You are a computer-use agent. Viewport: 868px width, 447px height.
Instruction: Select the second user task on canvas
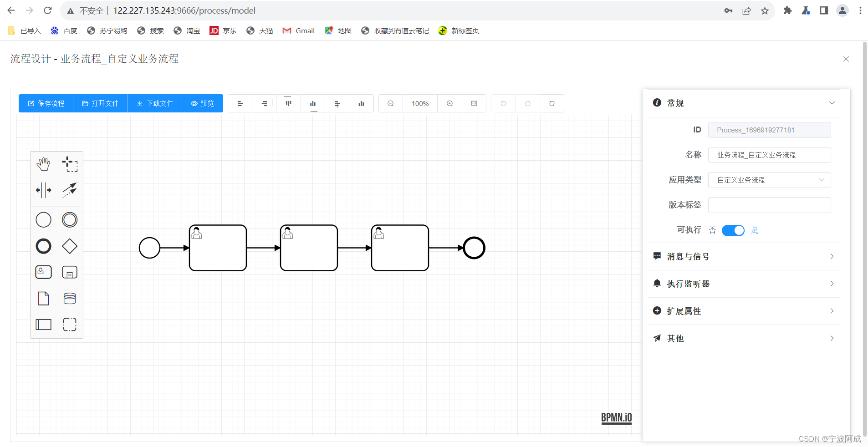[x=309, y=248]
